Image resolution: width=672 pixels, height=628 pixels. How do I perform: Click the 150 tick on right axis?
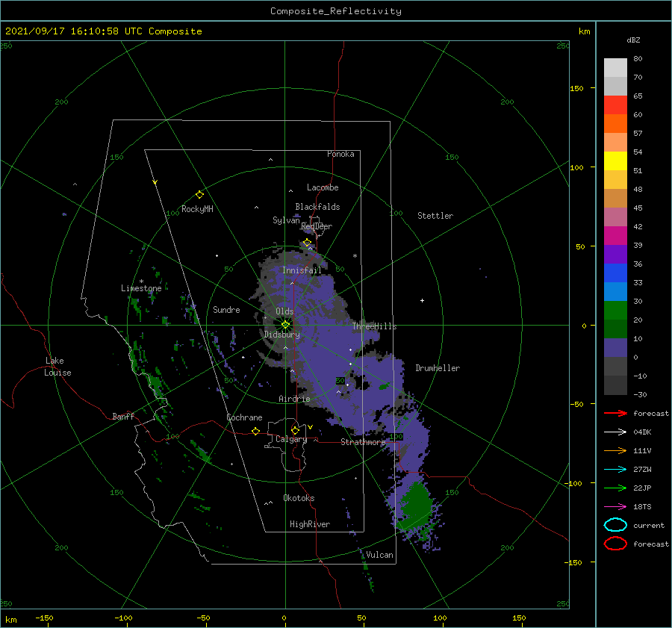[576, 88]
